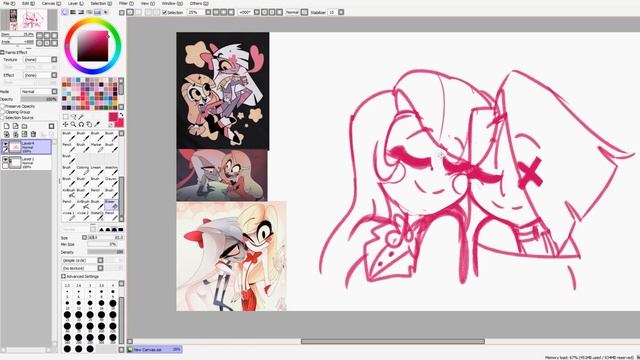
Task: Open the layer blending Mode dropdown
Action: pyautogui.click(x=54, y=91)
